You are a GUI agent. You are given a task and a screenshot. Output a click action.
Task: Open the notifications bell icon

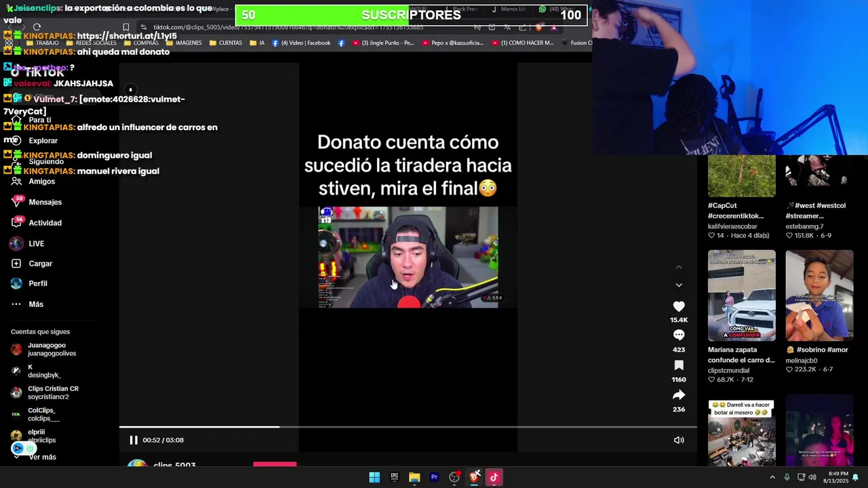[856, 477]
